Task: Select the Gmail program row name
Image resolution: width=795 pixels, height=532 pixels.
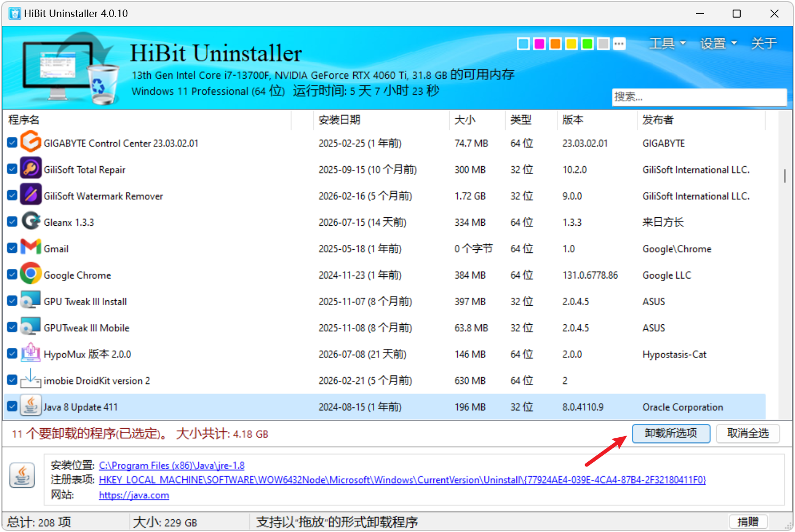Action: tap(56, 249)
